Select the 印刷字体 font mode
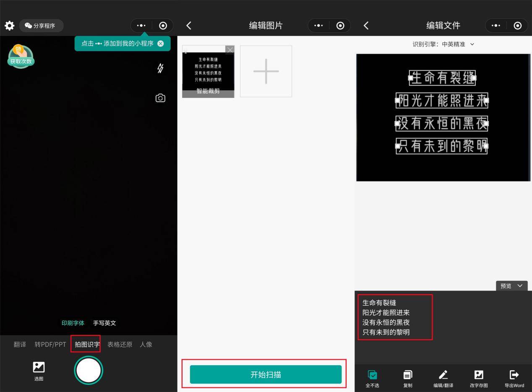532x392 pixels. (73, 323)
